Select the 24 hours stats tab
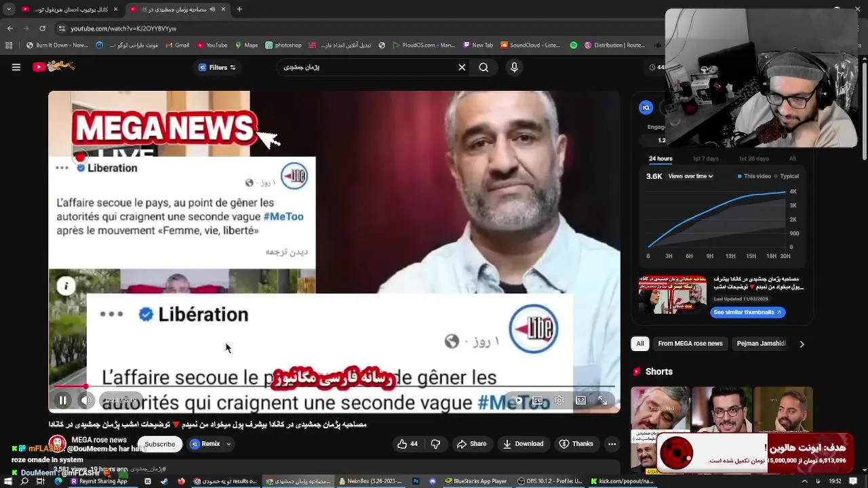868x488 pixels. [660, 159]
